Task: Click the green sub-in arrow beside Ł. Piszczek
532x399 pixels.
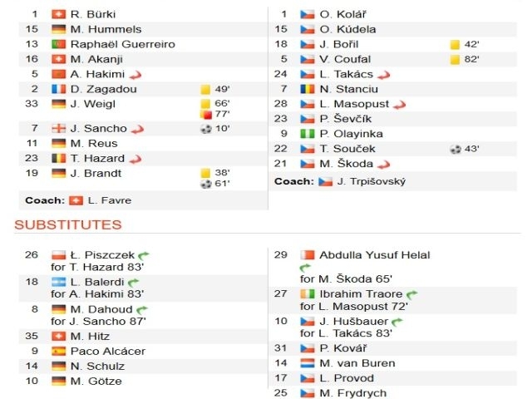Action: pyautogui.click(x=144, y=255)
